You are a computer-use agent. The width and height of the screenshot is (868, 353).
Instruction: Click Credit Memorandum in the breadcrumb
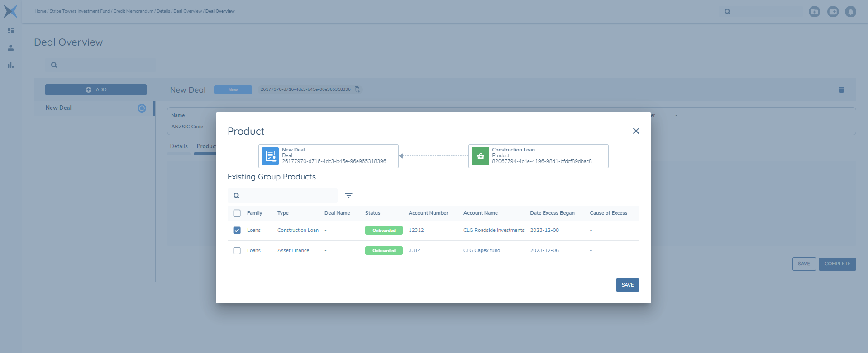(x=133, y=11)
